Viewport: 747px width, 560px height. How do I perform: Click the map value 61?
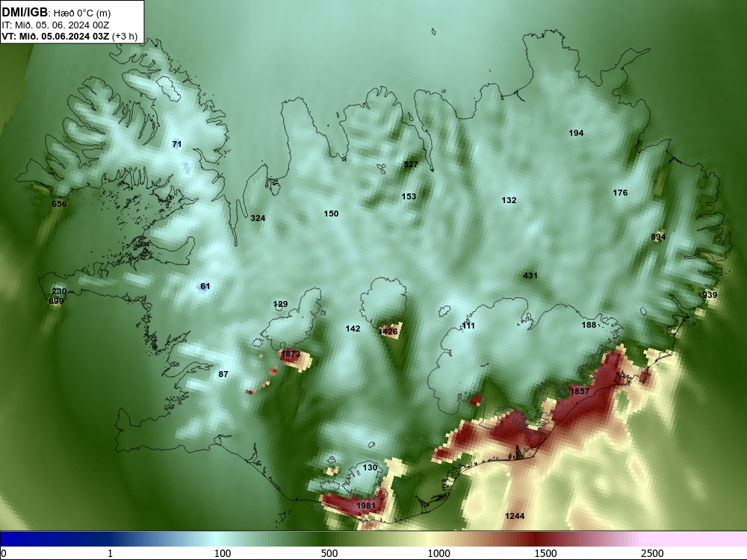click(x=205, y=286)
